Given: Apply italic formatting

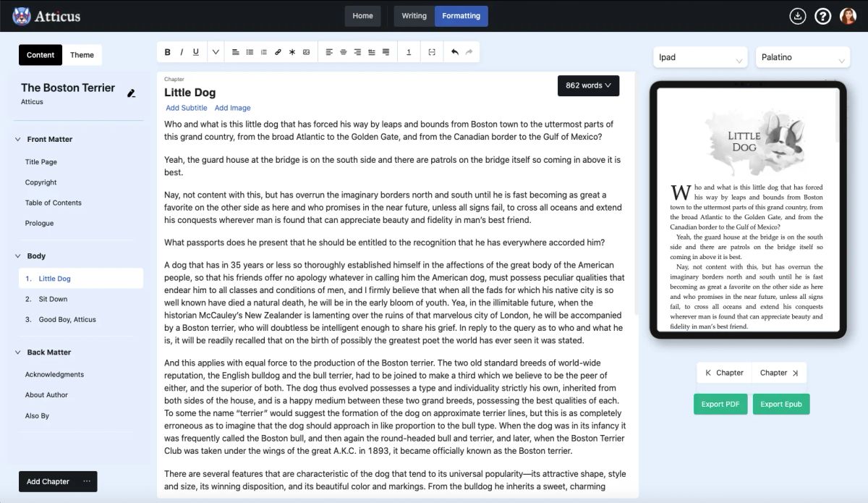Looking at the screenshot, I should [182, 51].
